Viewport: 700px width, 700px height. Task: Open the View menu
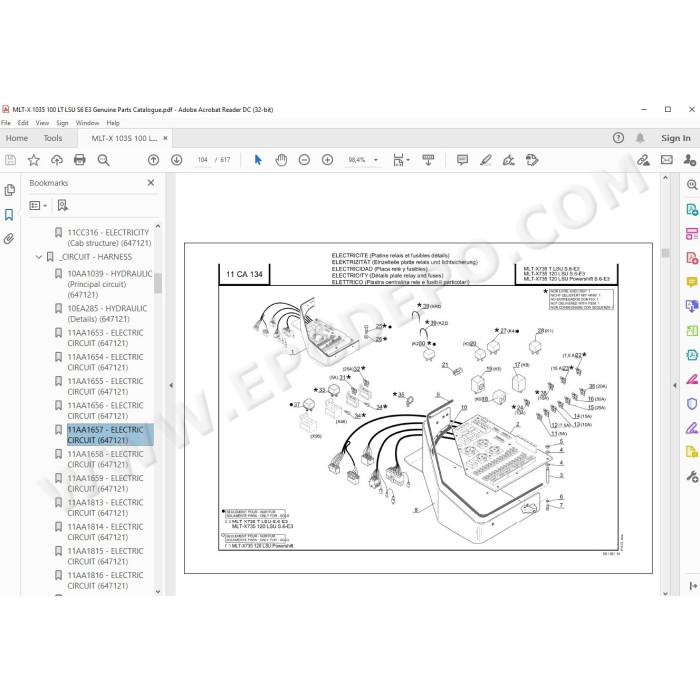pyautogui.click(x=42, y=123)
